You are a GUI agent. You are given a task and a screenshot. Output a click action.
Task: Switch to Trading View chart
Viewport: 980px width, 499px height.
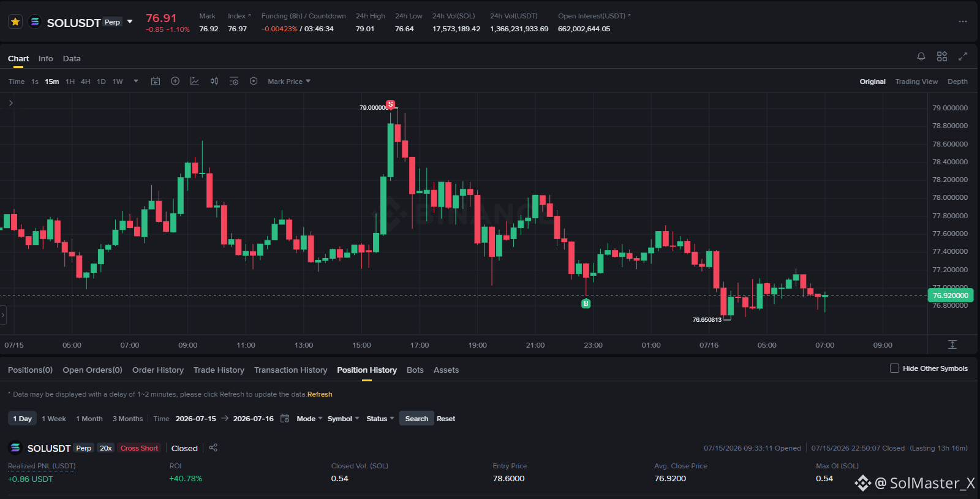916,82
